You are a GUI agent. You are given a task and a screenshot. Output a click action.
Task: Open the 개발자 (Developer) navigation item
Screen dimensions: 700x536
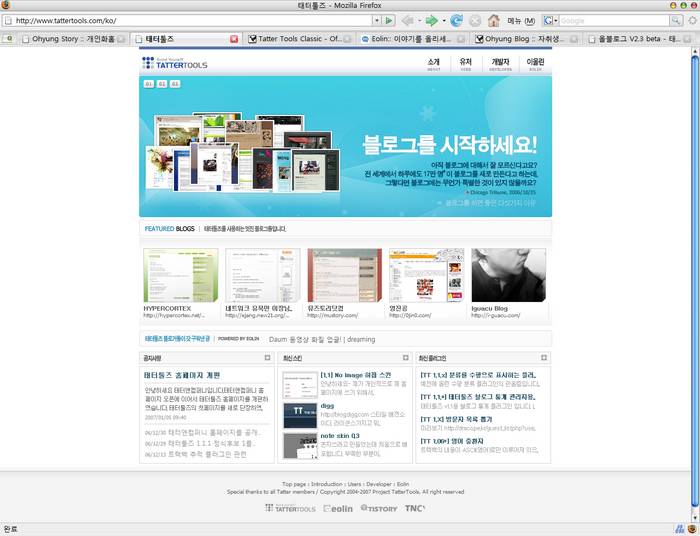point(500,64)
